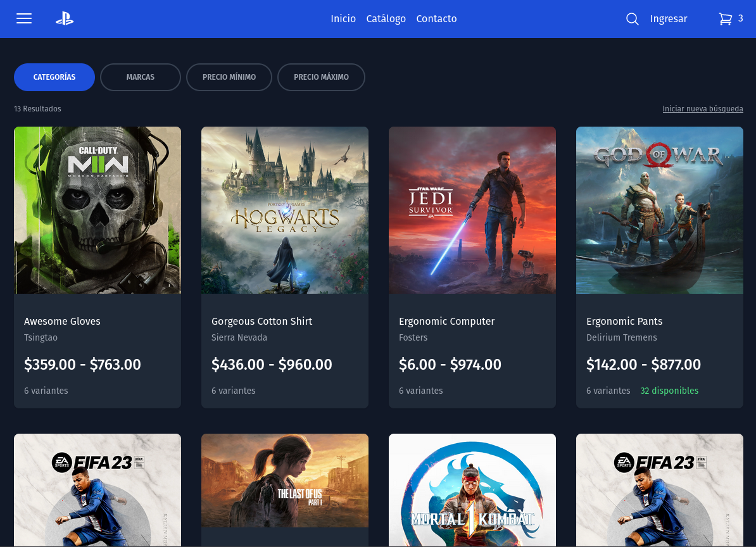Navigate to Contacto

[x=436, y=19]
